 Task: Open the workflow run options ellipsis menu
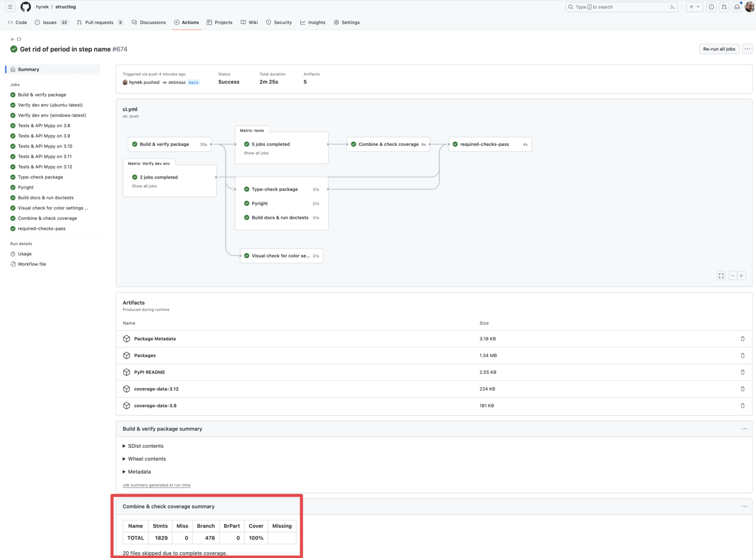click(x=747, y=49)
